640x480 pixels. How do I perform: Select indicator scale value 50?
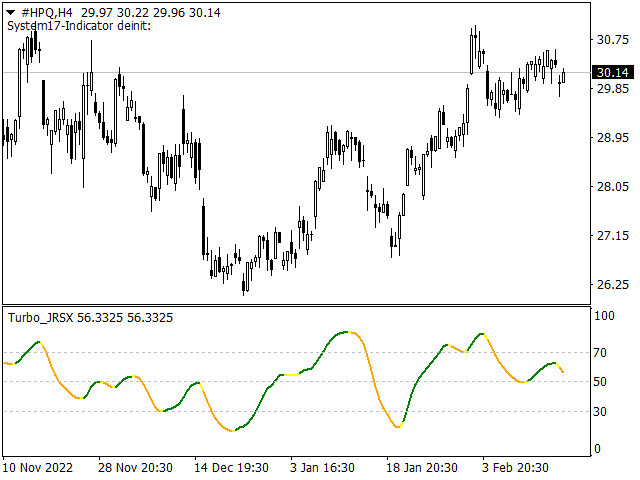(600, 382)
